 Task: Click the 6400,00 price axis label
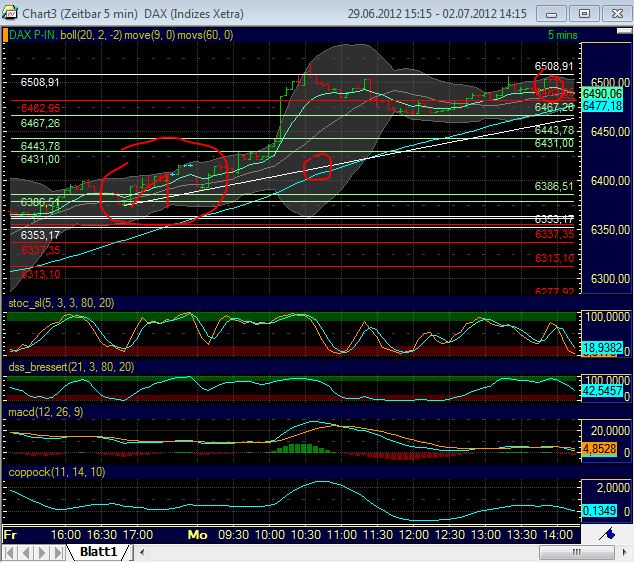click(610, 181)
